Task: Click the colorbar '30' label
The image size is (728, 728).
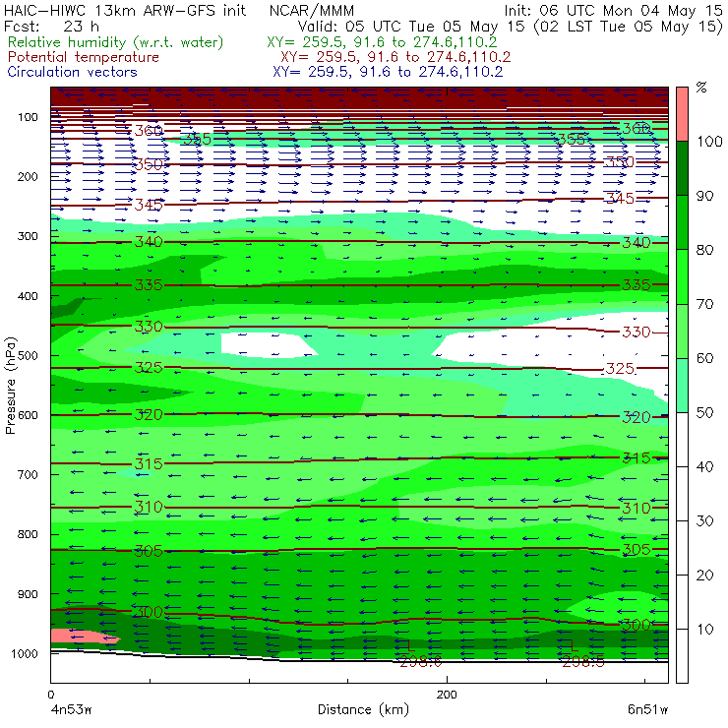Action: 704,521
